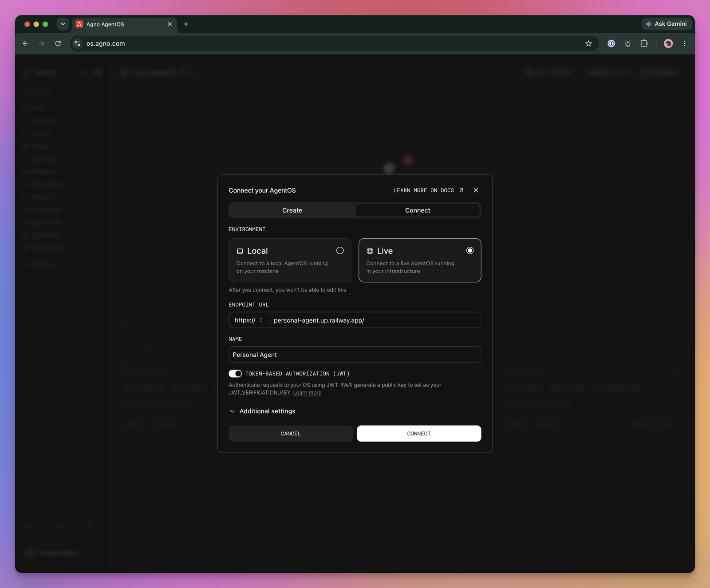Image resolution: width=710 pixels, height=588 pixels.
Task: Bookmark this page with the star icon
Action: pos(588,43)
